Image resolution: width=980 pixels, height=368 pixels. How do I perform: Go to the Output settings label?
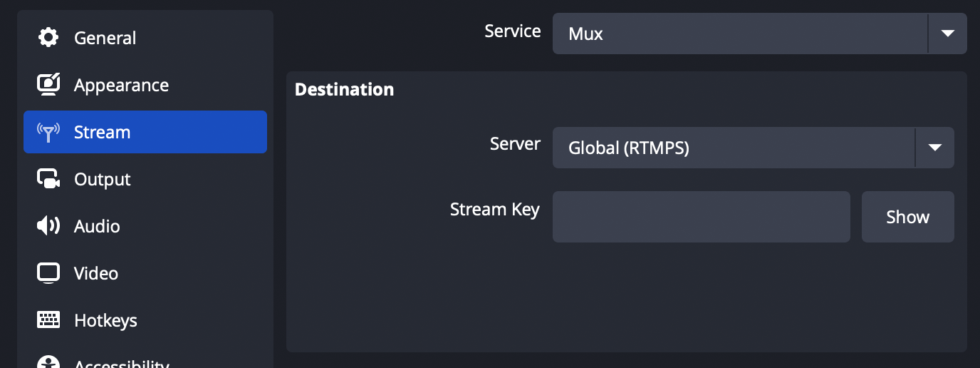point(103,179)
